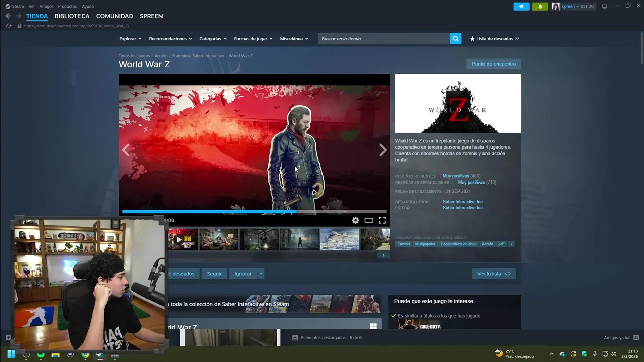644x362 pixels.
Task: Go back with the navigation arrow
Action: tap(8, 16)
